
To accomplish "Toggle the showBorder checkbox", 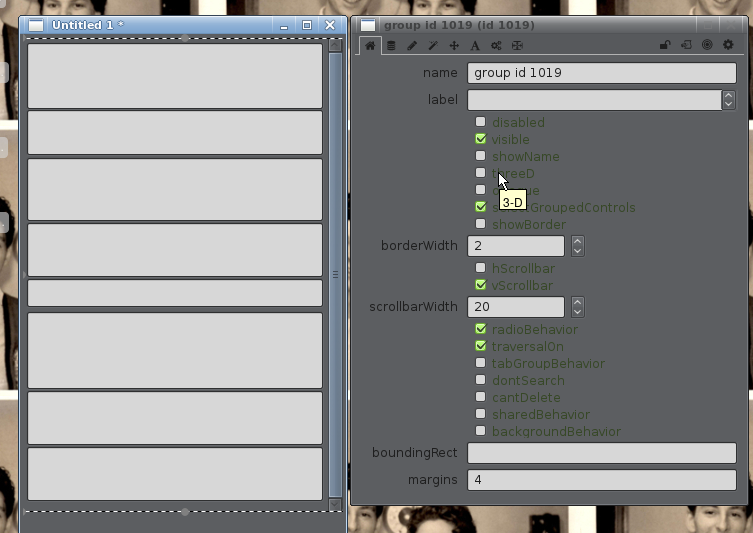I will [481, 224].
